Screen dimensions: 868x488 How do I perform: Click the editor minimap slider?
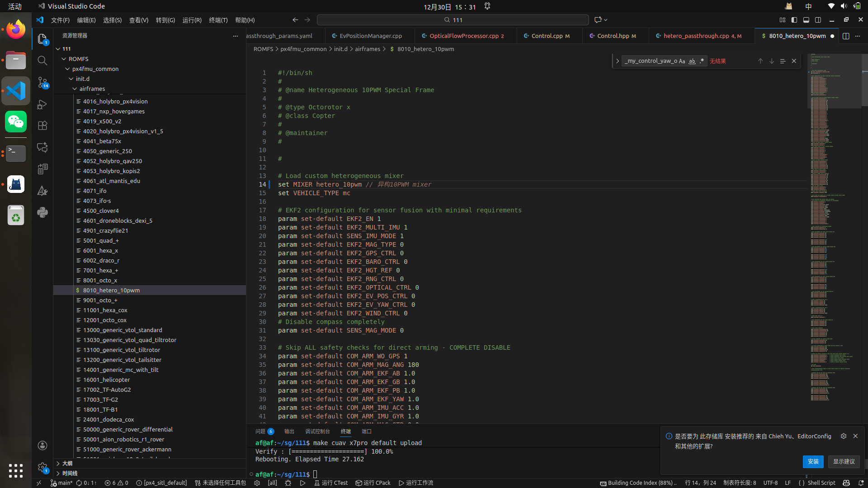(834, 81)
